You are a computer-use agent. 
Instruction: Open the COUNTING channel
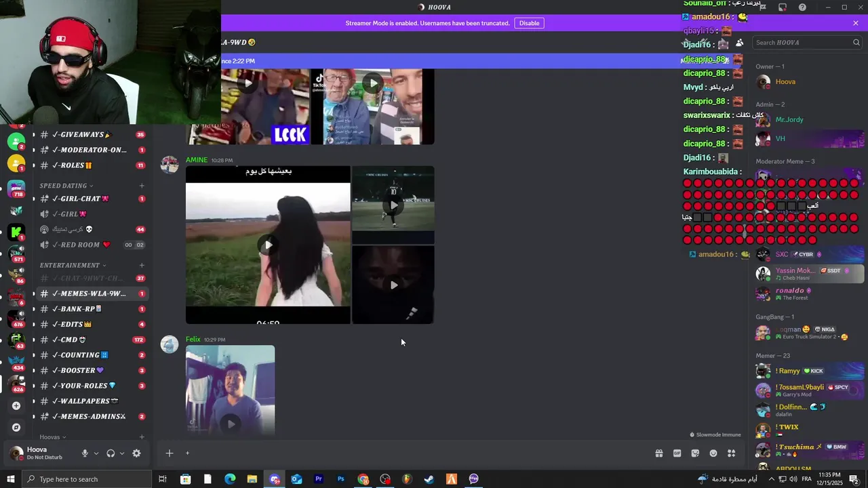point(92,355)
